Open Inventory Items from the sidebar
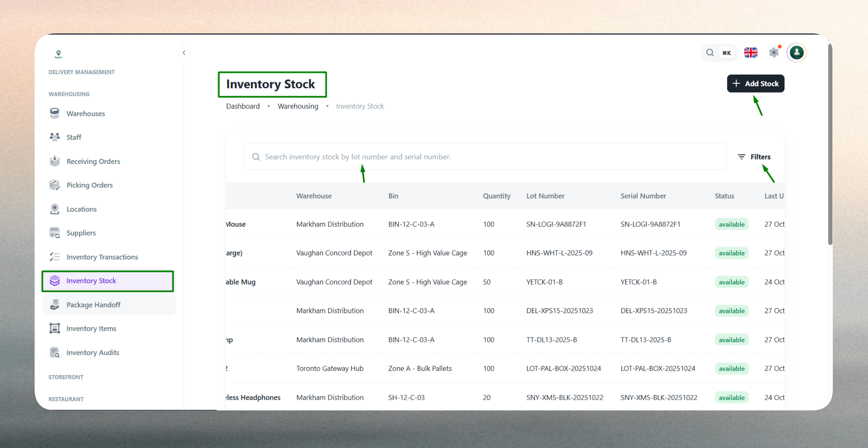 click(91, 328)
